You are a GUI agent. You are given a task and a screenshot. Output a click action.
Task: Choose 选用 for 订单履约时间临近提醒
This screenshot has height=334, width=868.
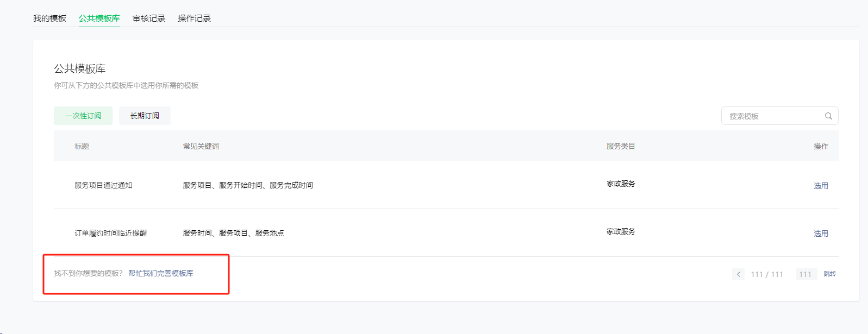[821, 234]
